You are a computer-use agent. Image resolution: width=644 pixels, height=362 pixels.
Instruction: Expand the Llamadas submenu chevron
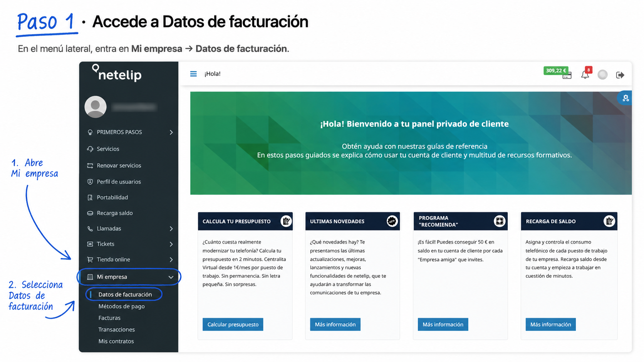[x=171, y=229]
